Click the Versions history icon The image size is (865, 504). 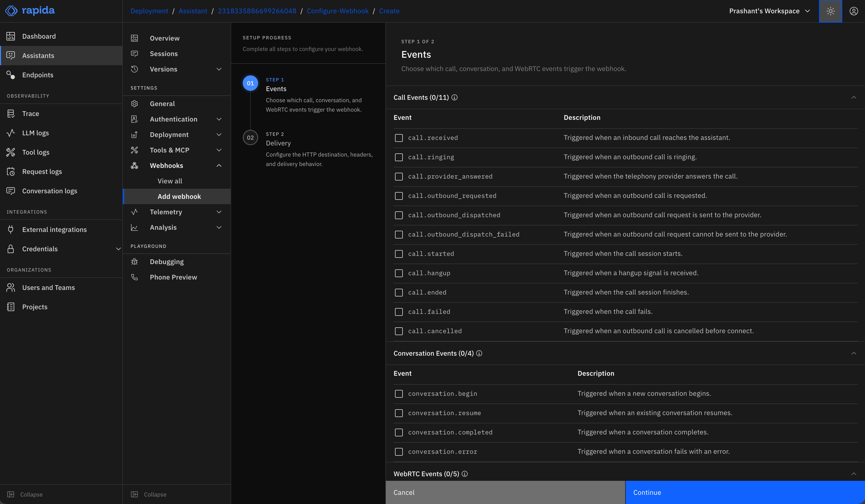(135, 69)
